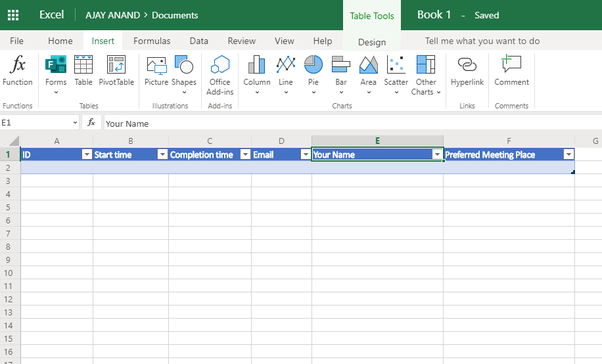602x364 pixels.
Task: Open the ID column filter dropdown
Action: click(87, 154)
